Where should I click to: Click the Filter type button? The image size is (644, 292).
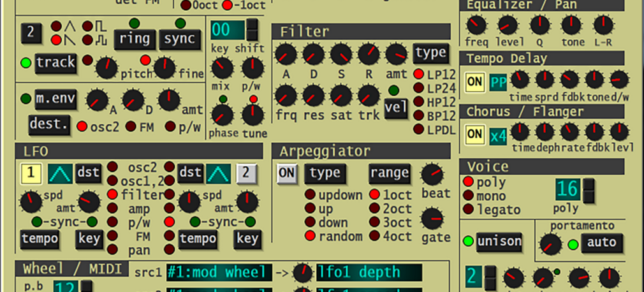point(430,53)
